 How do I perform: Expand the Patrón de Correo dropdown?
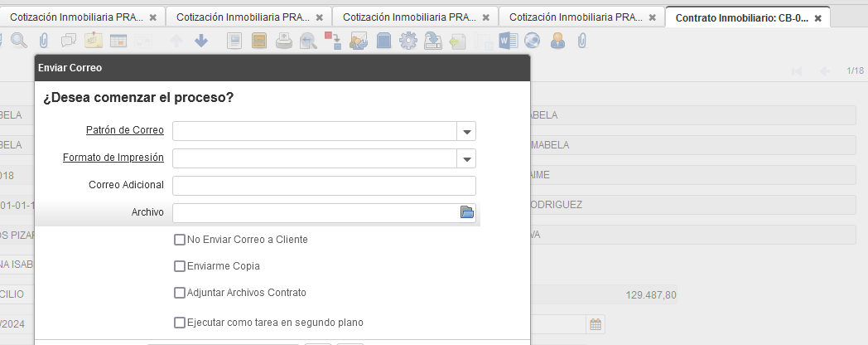click(466, 131)
